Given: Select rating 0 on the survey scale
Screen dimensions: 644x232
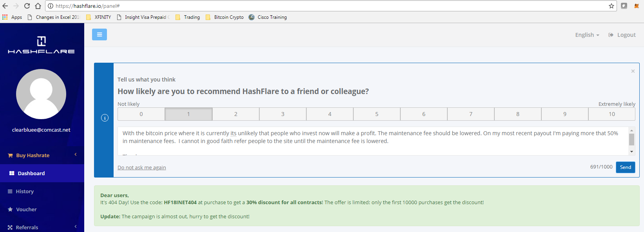Looking at the screenshot, I should pyautogui.click(x=141, y=114).
